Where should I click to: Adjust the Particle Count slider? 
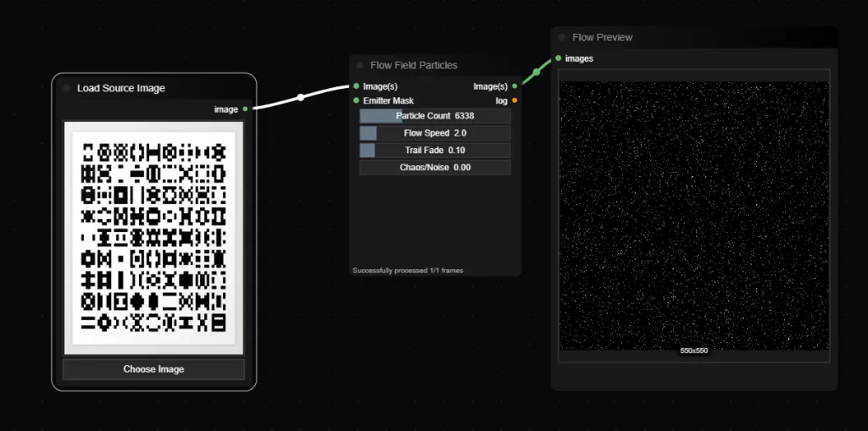(x=435, y=116)
